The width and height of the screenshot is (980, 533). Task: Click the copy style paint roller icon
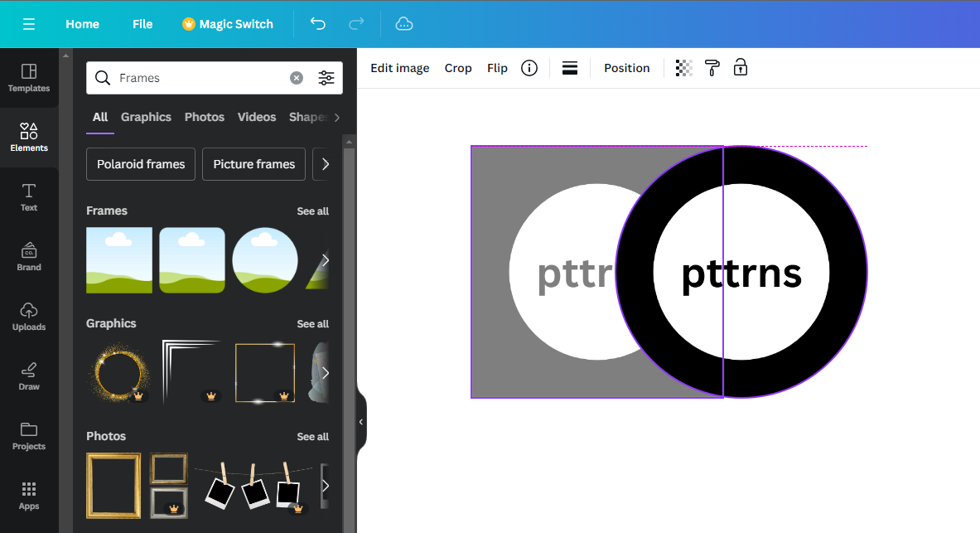pos(712,68)
